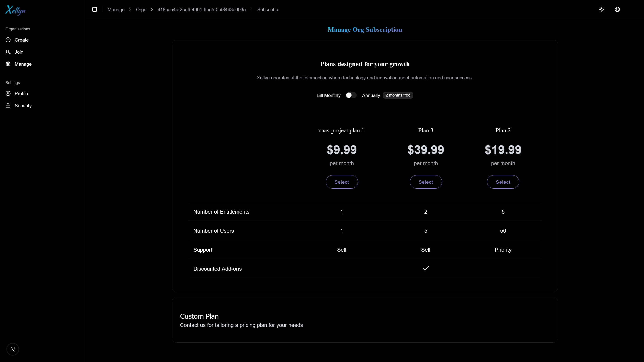644x362 pixels.
Task: Click the Manage gear icon
Action: 8,64
